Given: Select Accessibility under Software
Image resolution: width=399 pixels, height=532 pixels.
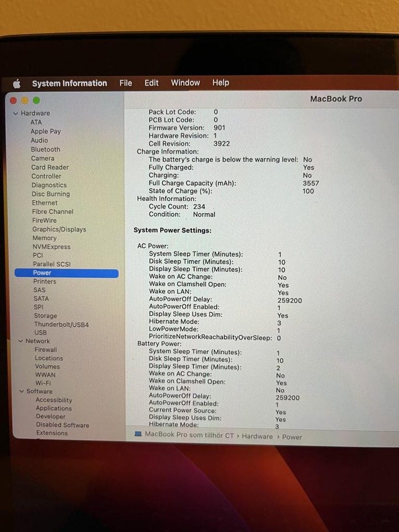Looking at the screenshot, I should (x=54, y=400).
